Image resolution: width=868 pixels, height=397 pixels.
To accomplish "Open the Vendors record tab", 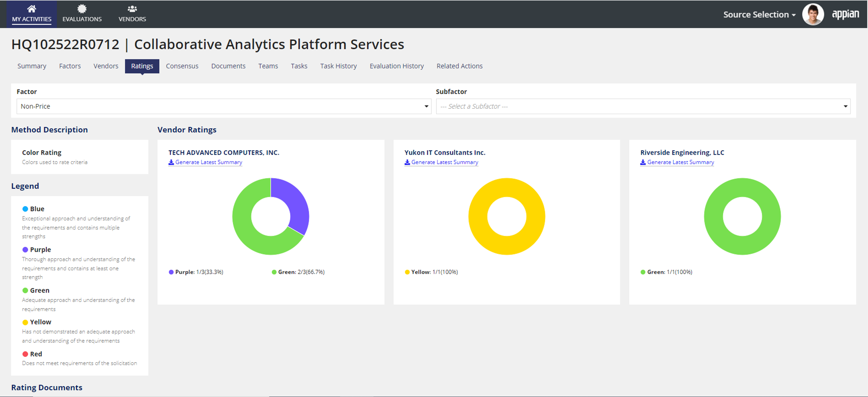I will [x=106, y=66].
